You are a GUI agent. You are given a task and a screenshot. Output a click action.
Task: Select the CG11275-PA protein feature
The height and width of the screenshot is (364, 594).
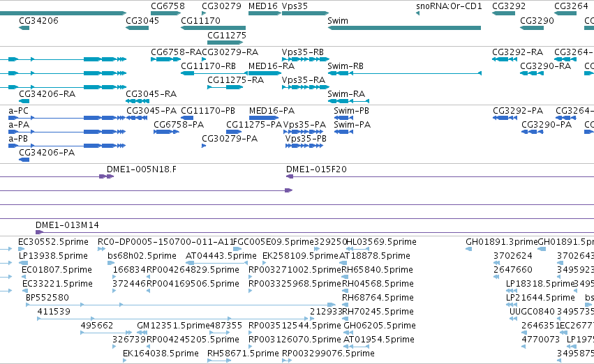(234, 132)
